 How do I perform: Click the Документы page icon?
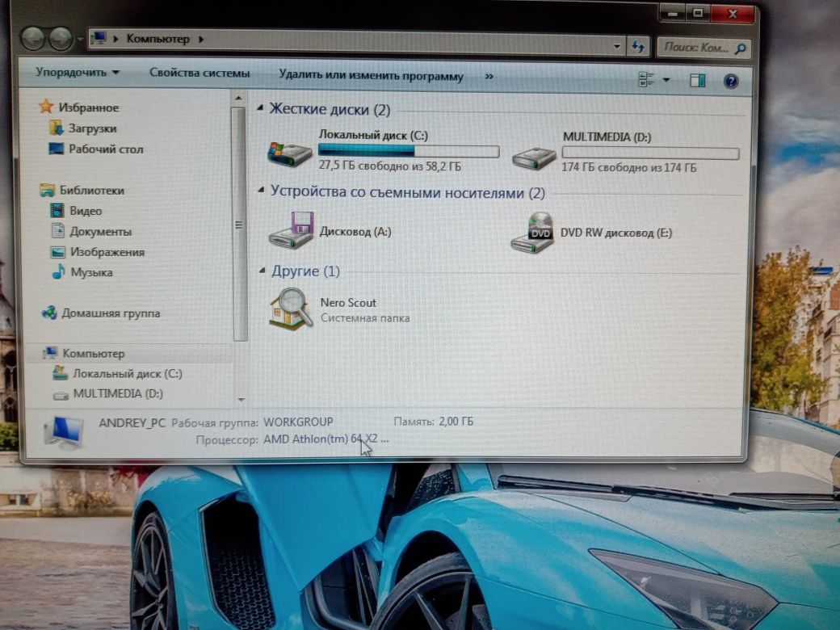(57, 230)
